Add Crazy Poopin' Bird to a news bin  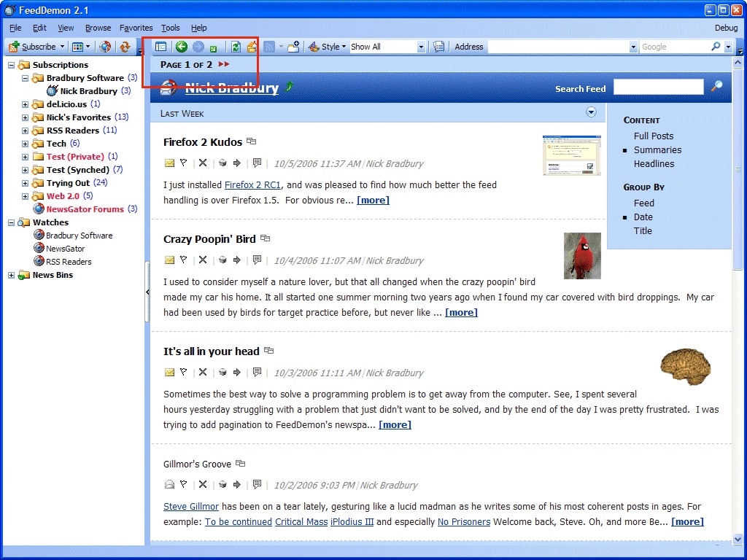click(222, 260)
